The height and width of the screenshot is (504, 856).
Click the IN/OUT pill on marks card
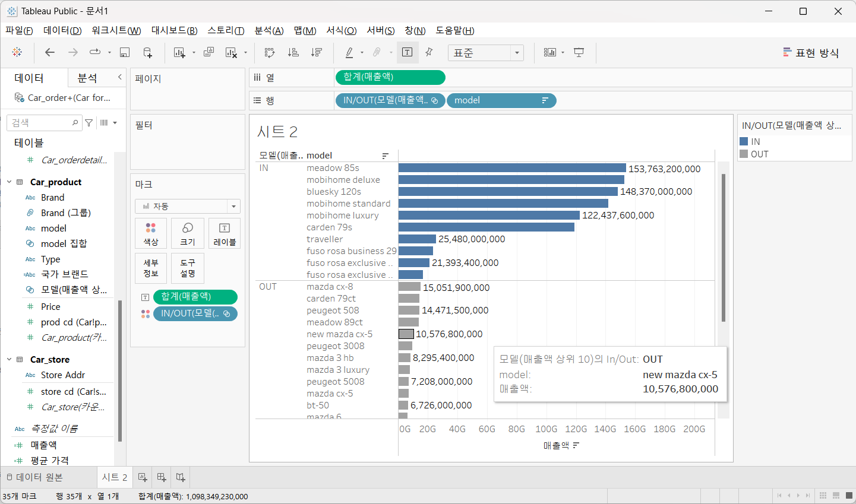click(x=195, y=313)
